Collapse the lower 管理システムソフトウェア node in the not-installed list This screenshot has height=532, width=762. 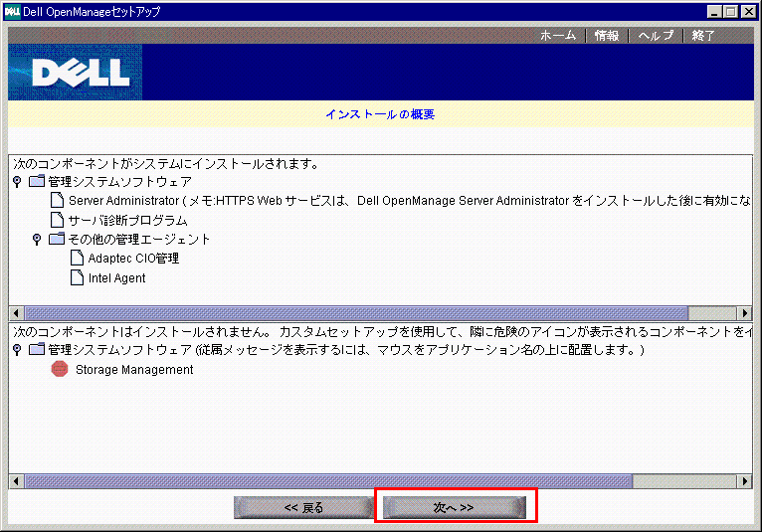(x=17, y=349)
